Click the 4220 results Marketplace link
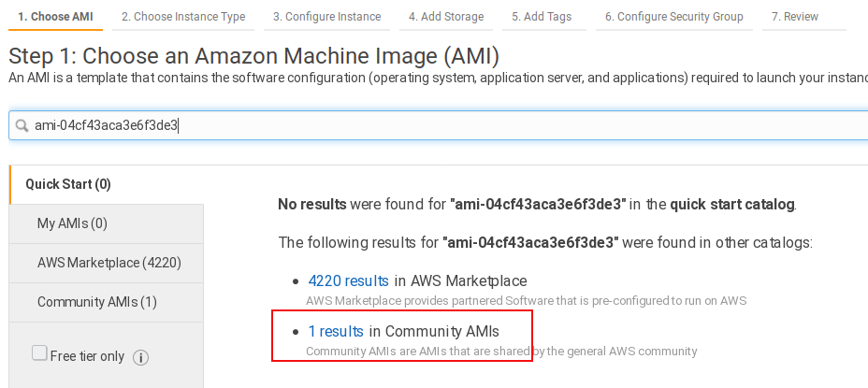Viewport: 868px width, 388px height. point(348,280)
